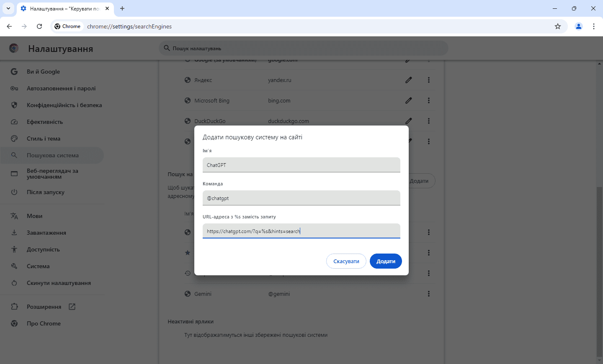
Task: Bookmark this page with the star icon
Action: pos(558,26)
